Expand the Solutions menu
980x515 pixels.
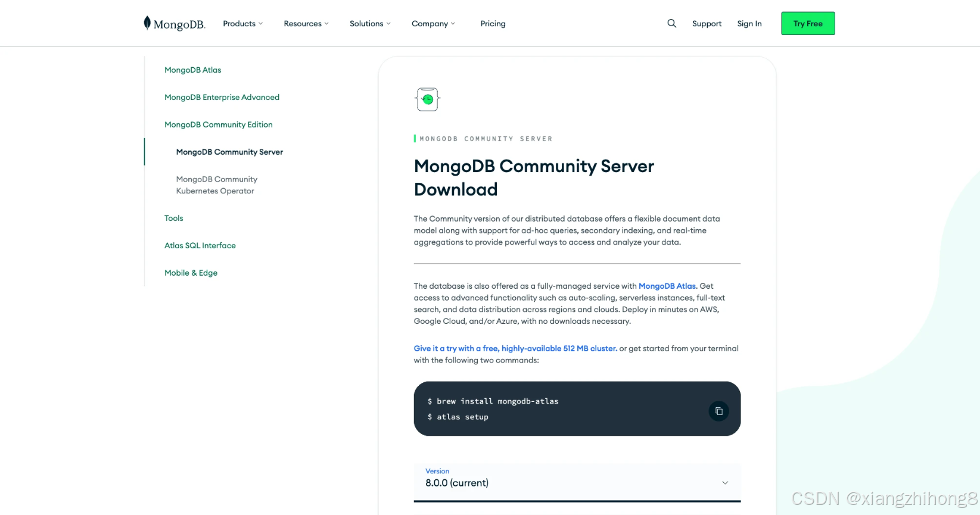click(x=370, y=24)
